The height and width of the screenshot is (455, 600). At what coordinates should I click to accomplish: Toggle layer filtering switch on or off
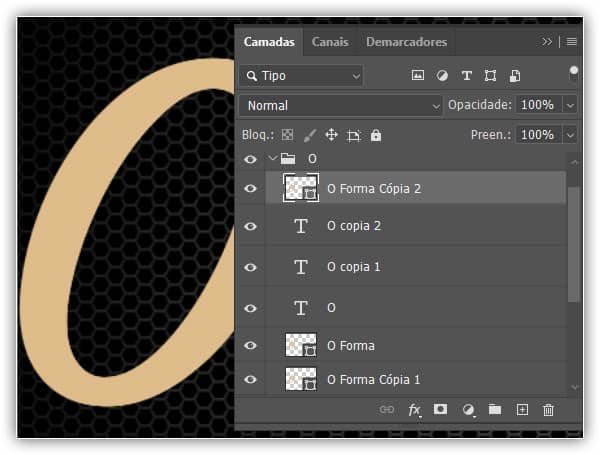(x=573, y=73)
